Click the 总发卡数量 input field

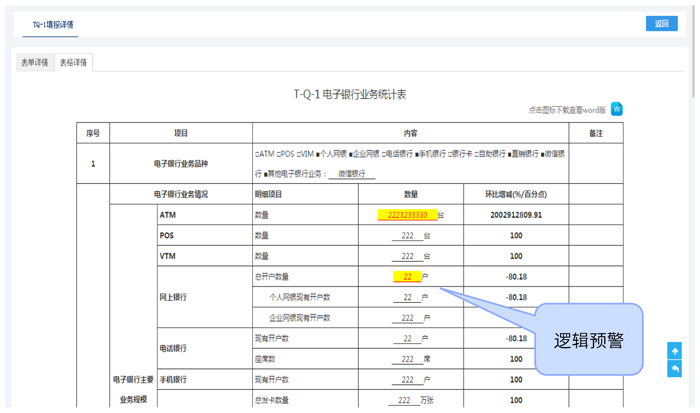tap(403, 400)
